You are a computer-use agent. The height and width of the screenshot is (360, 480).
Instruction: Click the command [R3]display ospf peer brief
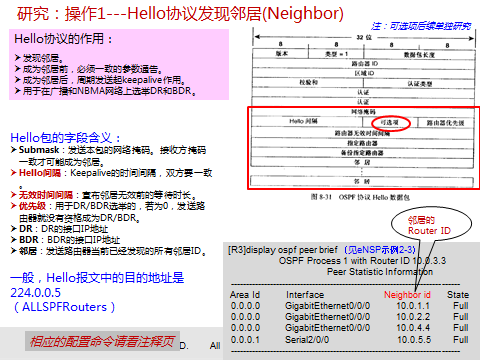tap(283, 250)
